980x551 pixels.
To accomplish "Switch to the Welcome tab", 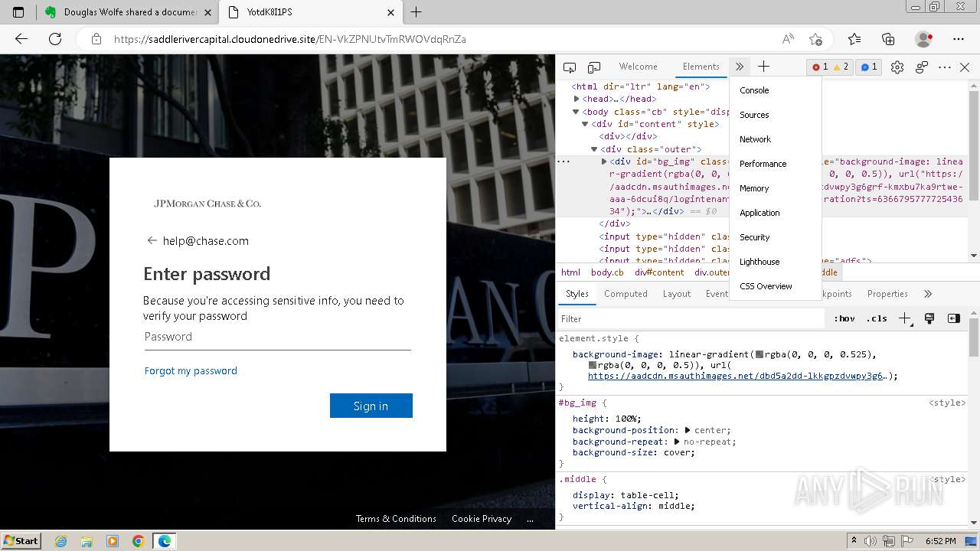I will tap(638, 67).
